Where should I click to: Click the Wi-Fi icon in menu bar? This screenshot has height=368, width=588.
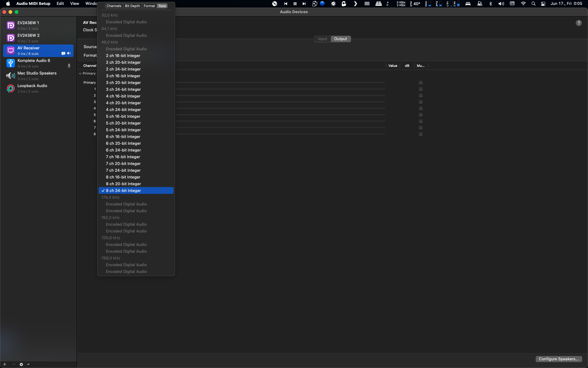click(523, 4)
